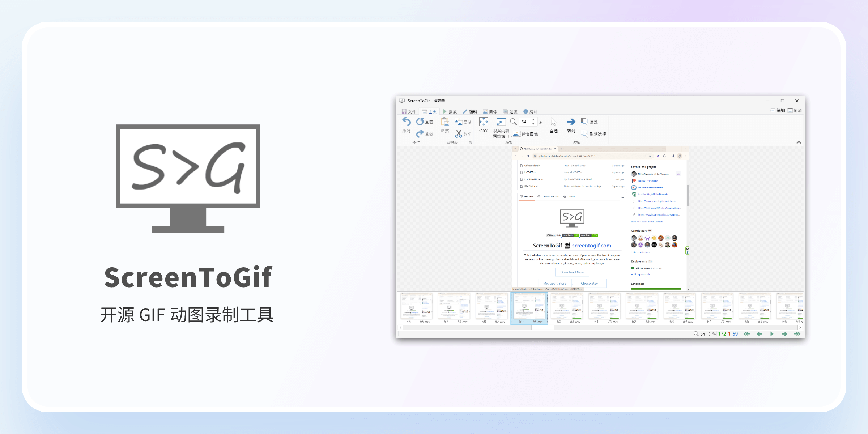The image size is (868, 434).
Task: Click the ribbon zoom magnifier icon
Action: pyautogui.click(x=513, y=122)
